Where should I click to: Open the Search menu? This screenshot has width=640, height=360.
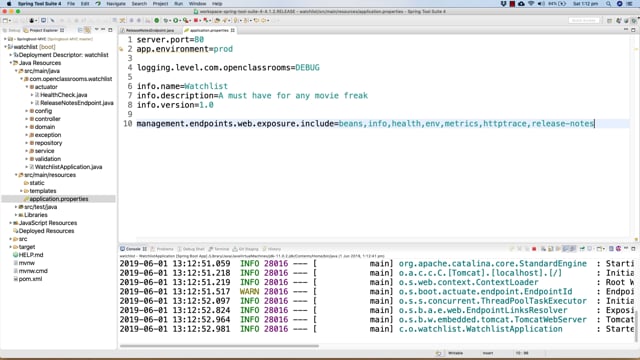point(139,4)
